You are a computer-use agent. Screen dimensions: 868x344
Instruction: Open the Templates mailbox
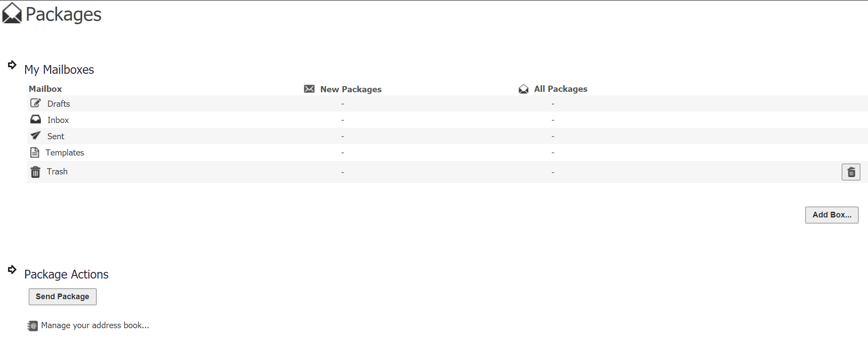click(x=65, y=152)
